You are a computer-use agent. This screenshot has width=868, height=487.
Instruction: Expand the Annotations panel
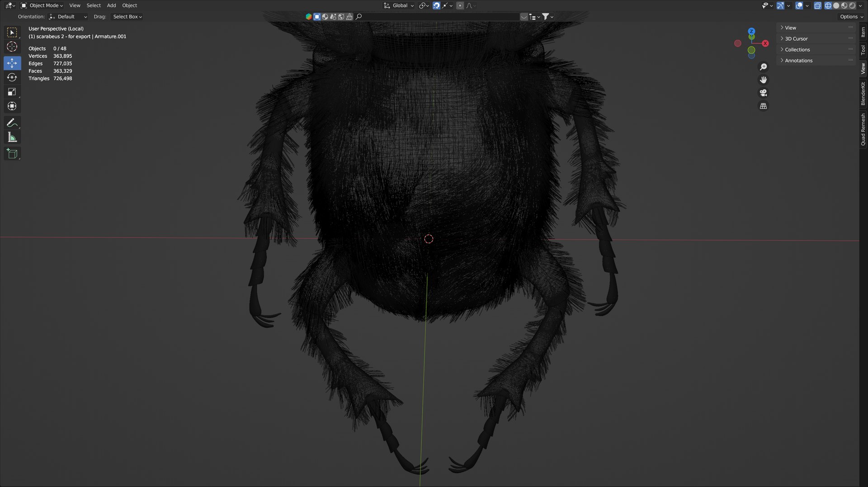[816, 60]
